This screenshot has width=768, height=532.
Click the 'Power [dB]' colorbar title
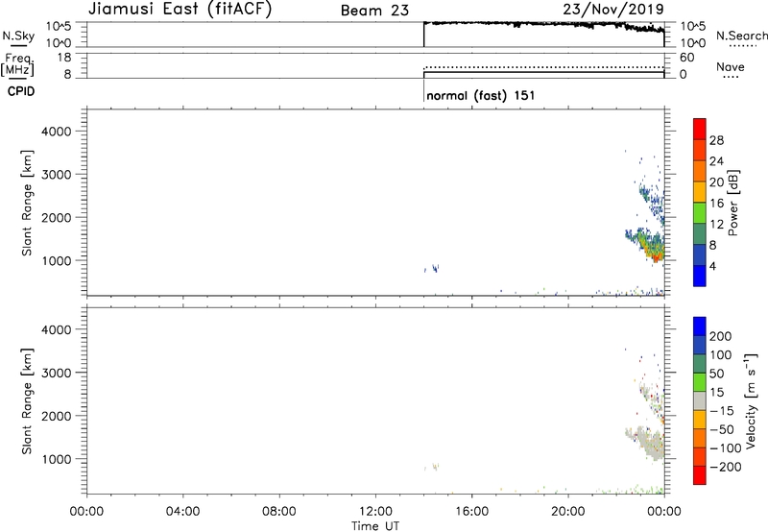(x=733, y=203)
